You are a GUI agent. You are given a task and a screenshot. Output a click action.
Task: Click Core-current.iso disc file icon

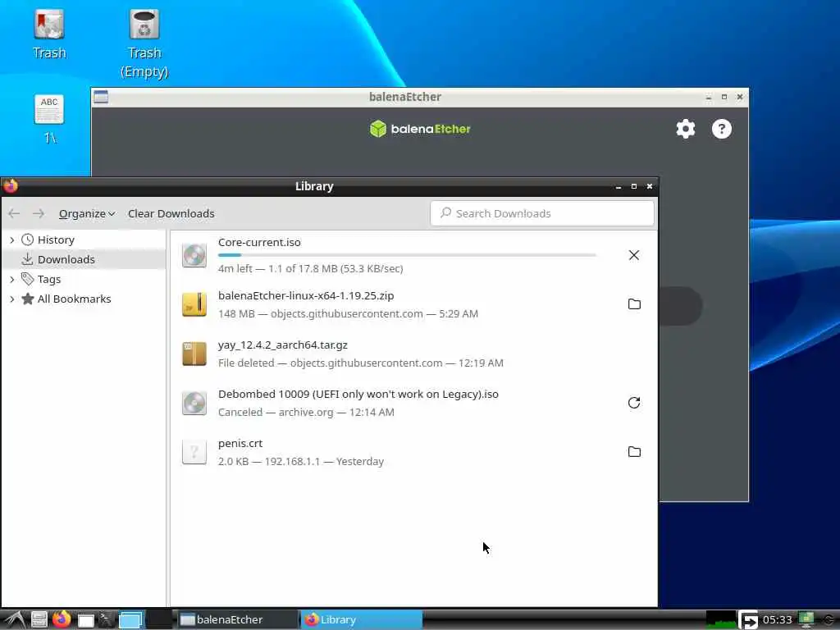point(194,255)
